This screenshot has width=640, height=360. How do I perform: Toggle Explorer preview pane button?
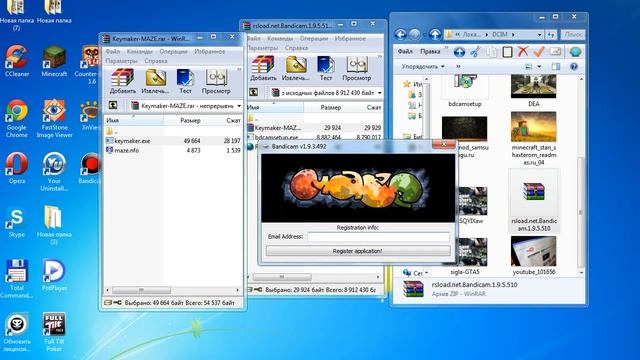tap(556, 67)
